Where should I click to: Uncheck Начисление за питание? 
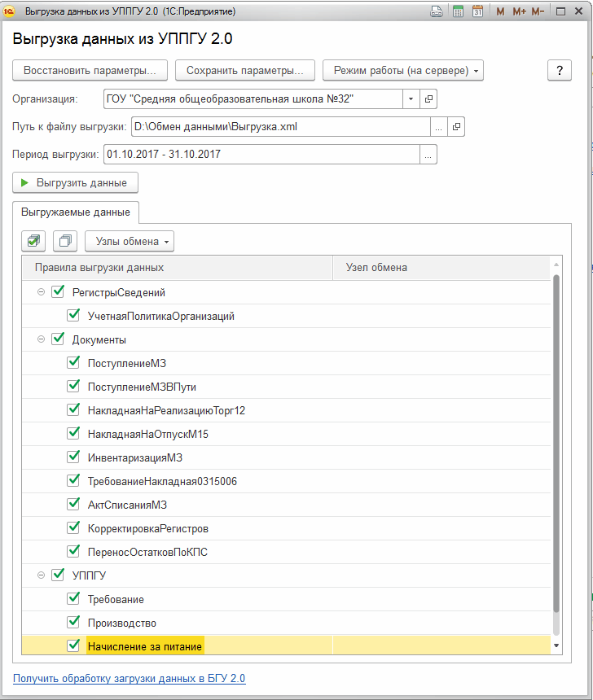click(x=73, y=646)
